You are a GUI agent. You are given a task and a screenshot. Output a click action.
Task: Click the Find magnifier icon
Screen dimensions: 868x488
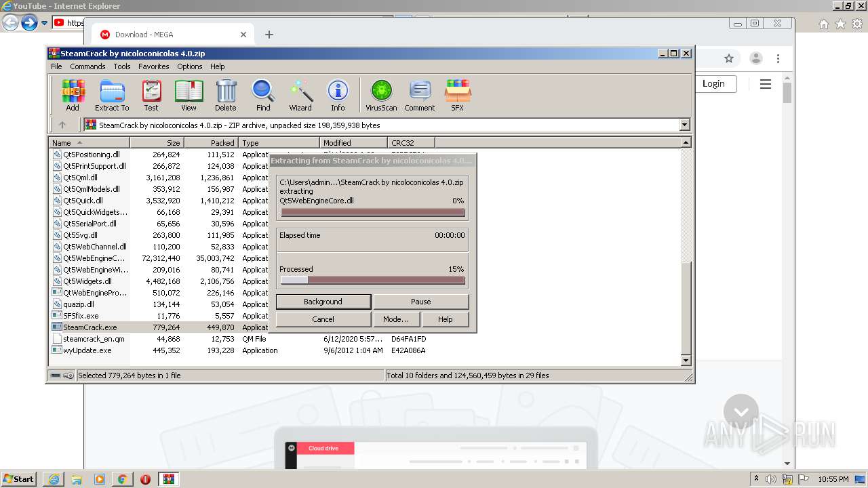click(263, 96)
